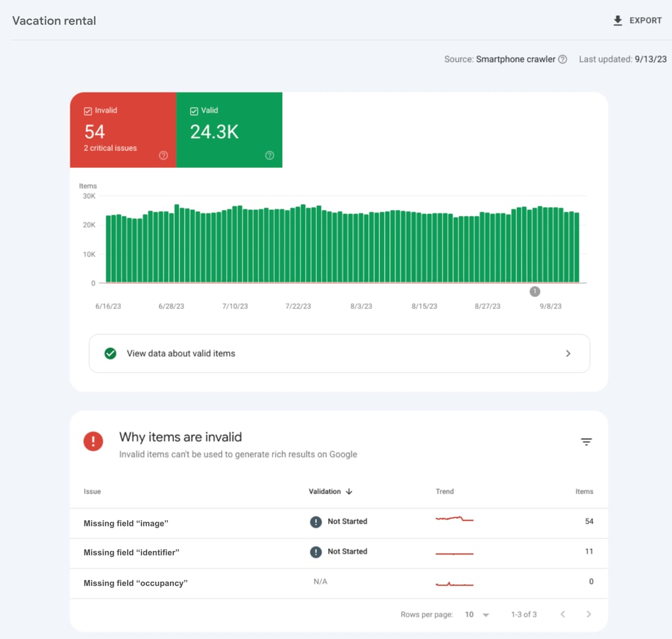
Task: Click the Last updated 9/13/23 text
Action: coord(623,59)
